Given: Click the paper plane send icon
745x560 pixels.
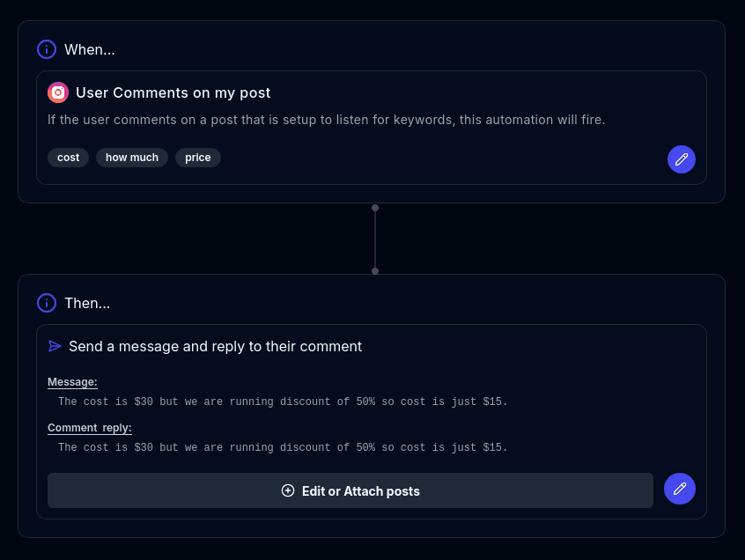Looking at the screenshot, I should (55, 346).
